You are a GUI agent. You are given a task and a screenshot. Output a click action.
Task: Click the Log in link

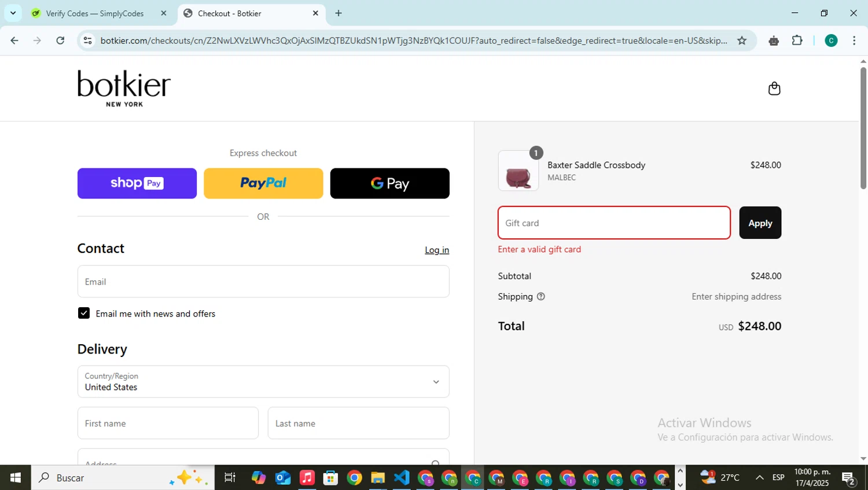[x=437, y=250]
